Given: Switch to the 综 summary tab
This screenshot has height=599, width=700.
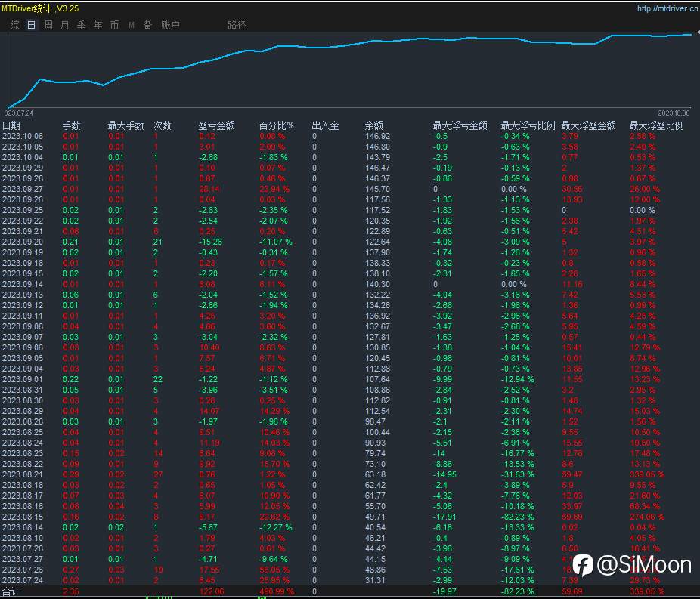Looking at the screenshot, I should 14,25.
